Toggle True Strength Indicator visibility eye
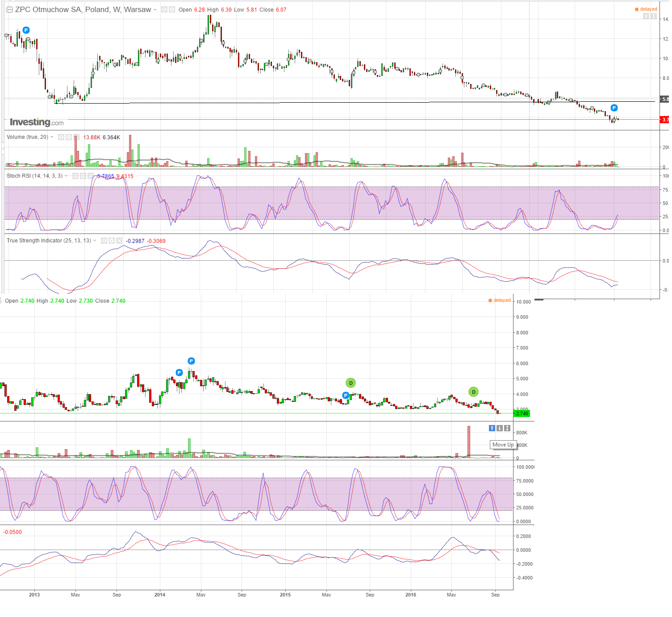 point(104,241)
